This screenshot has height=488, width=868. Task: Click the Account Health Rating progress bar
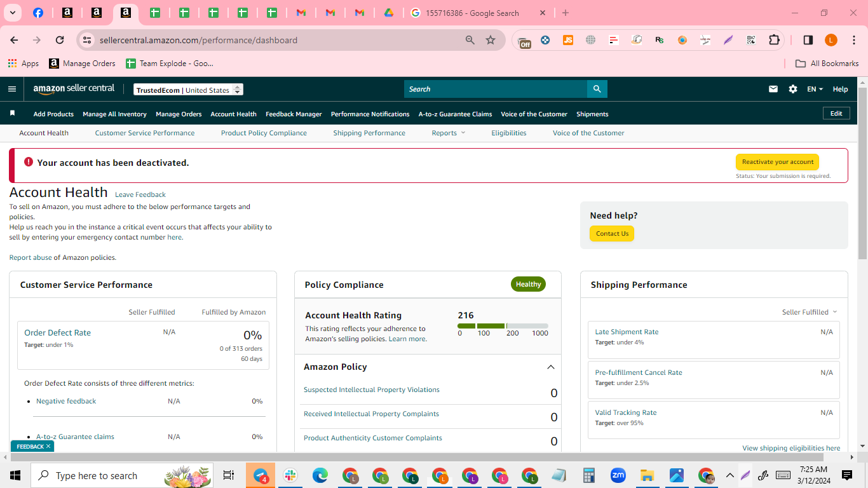click(x=503, y=326)
